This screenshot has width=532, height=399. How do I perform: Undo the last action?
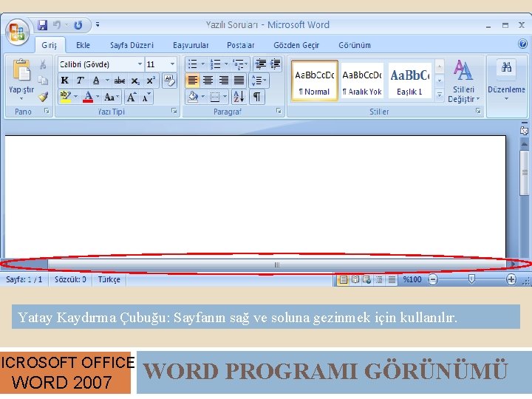click(x=57, y=25)
